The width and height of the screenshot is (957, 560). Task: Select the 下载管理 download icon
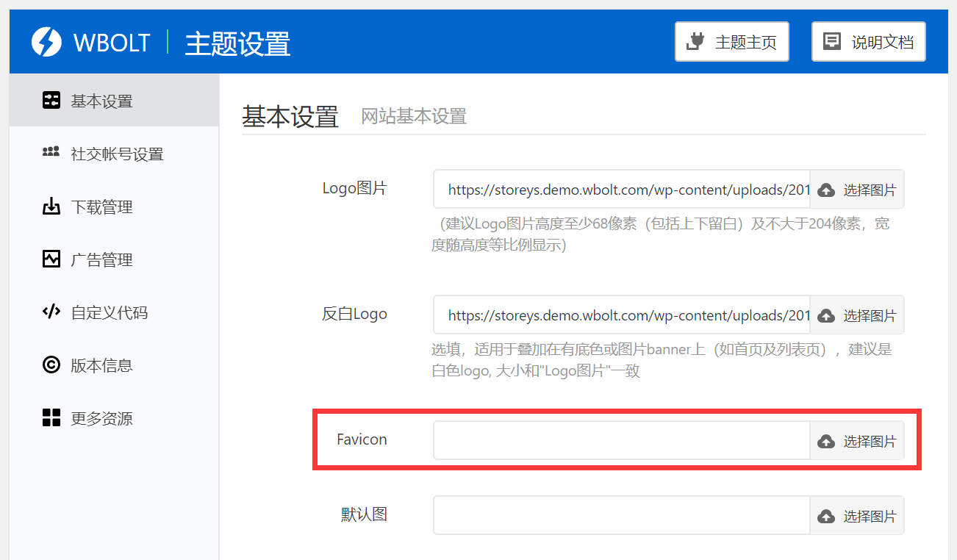pos(50,206)
